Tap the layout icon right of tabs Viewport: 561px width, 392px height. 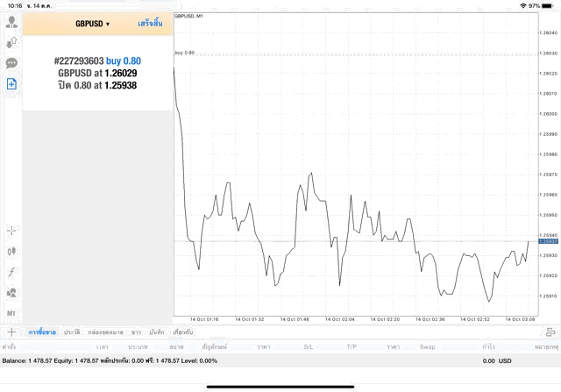(x=550, y=332)
